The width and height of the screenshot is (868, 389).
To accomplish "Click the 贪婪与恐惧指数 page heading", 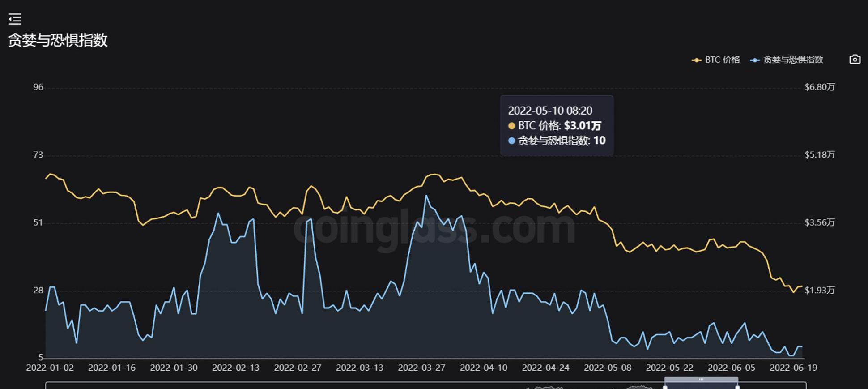I will click(58, 40).
